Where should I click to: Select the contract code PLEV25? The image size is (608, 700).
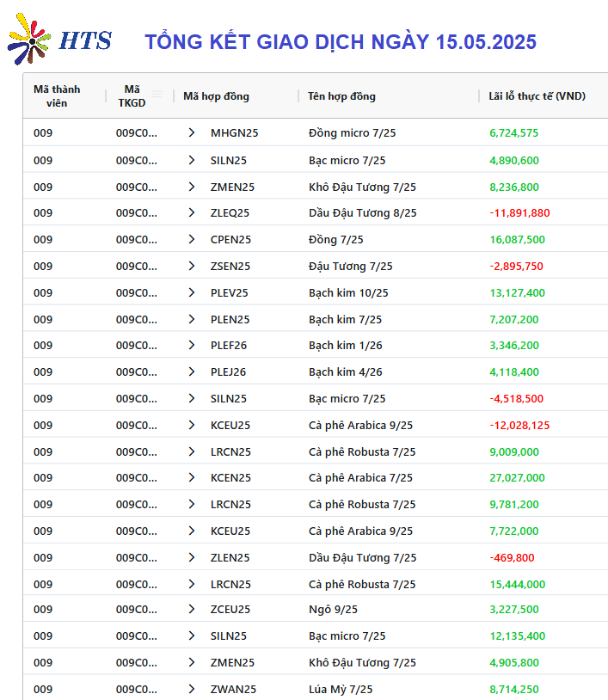[229, 293]
